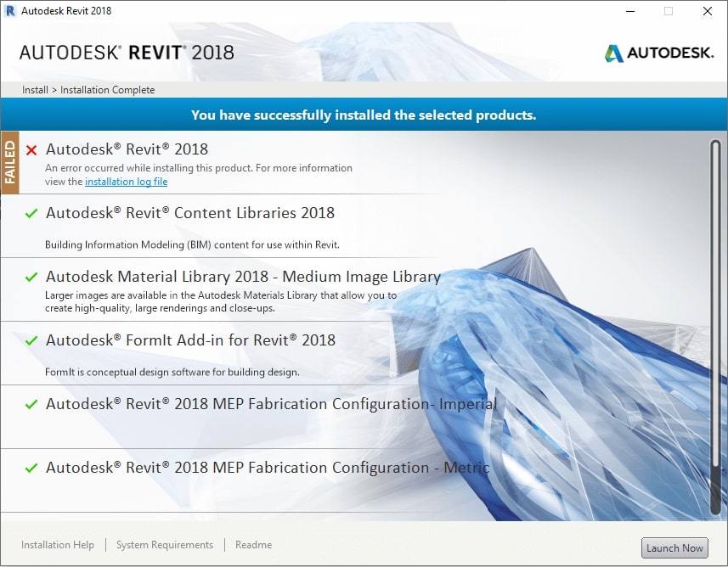Click the Autodesk logo in the header

point(658,53)
